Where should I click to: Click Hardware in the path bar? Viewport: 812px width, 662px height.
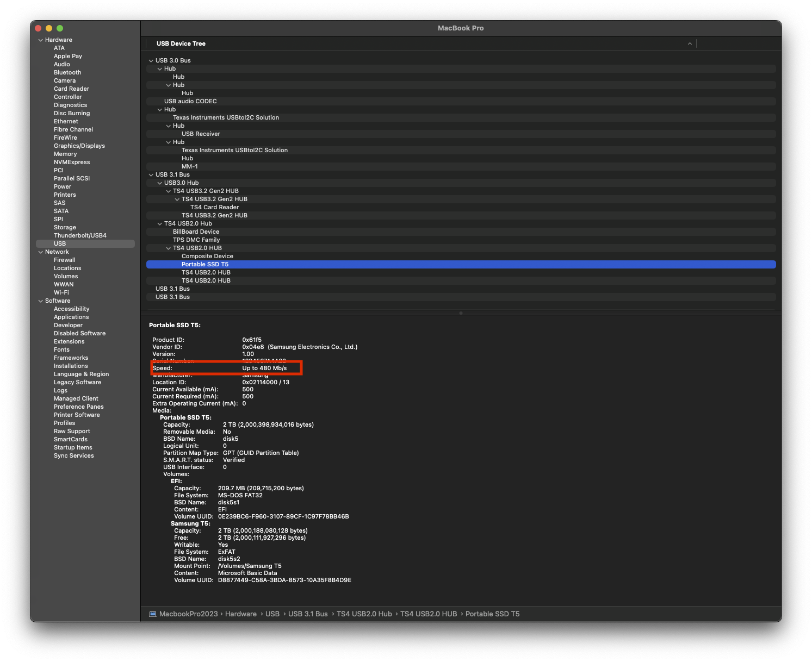[241, 614]
